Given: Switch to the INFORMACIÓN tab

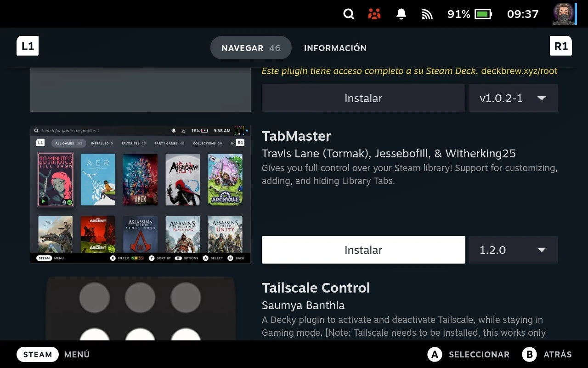Looking at the screenshot, I should point(335,48).
